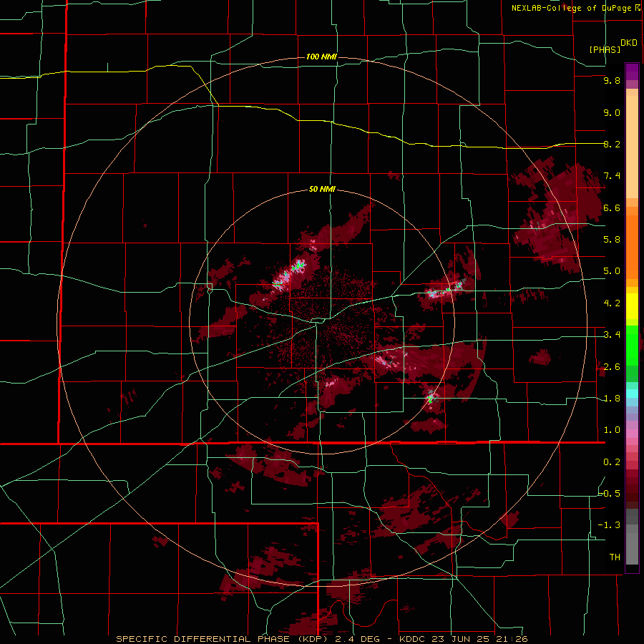Click the 4.2 scale value
The width and height of the screenshot is (644, 644).
(612, 303)
